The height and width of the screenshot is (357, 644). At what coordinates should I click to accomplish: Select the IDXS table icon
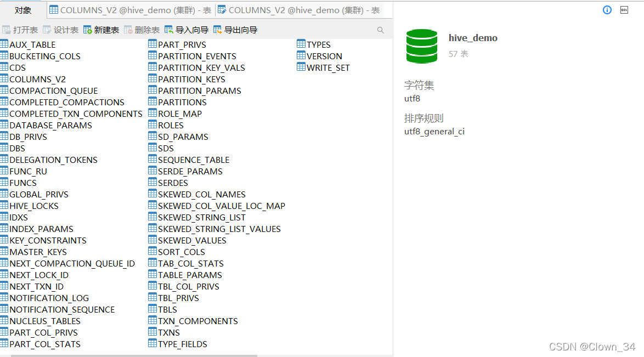pyautogui.click(x=4, y=216)
